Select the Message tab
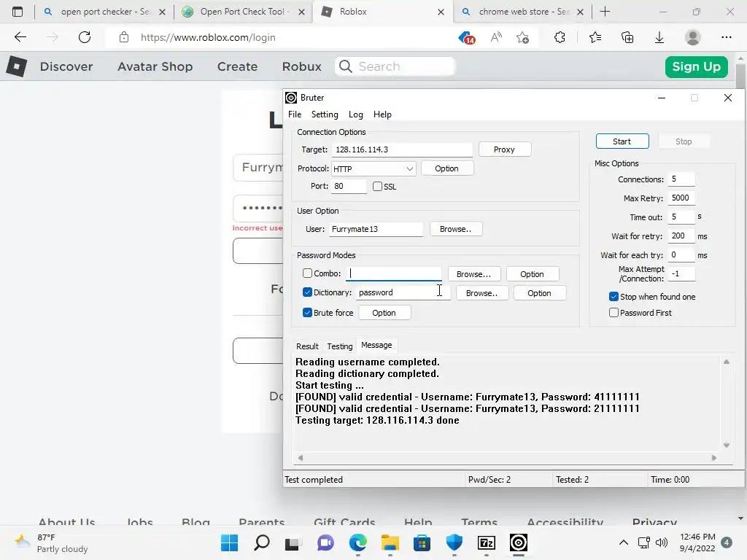Screen dimensions: 747x560 coord(376,345)
